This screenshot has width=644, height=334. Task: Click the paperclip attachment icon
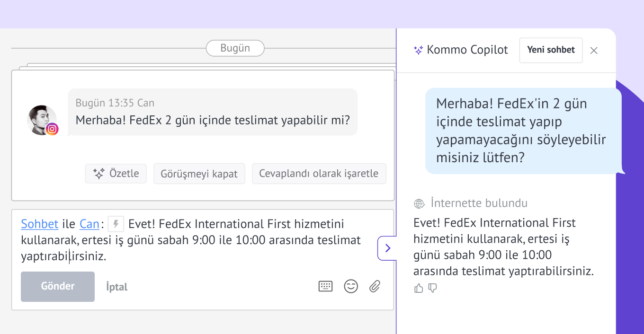pos(375,286)
